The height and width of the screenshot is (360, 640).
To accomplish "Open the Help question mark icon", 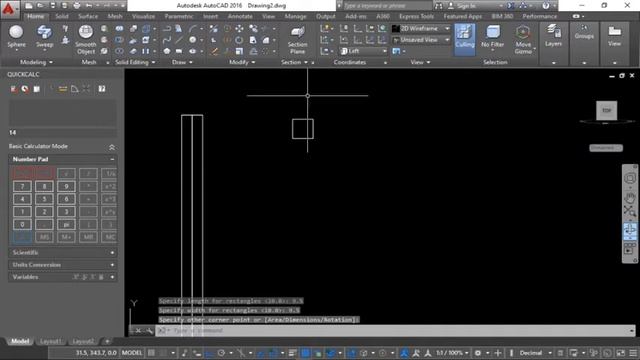I will tap(546, 6).
